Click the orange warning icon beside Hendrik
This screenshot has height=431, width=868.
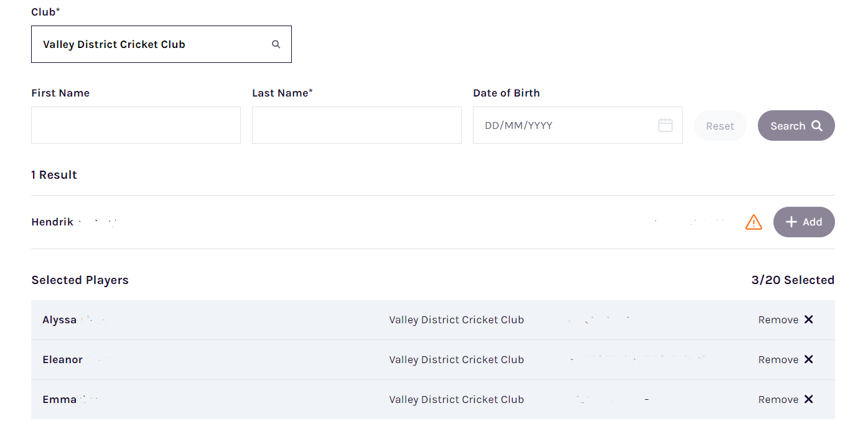[754, 222]
